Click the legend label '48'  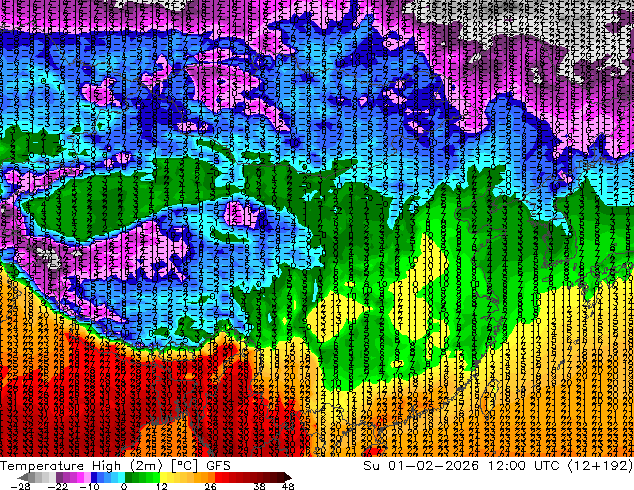click(288, 486)
